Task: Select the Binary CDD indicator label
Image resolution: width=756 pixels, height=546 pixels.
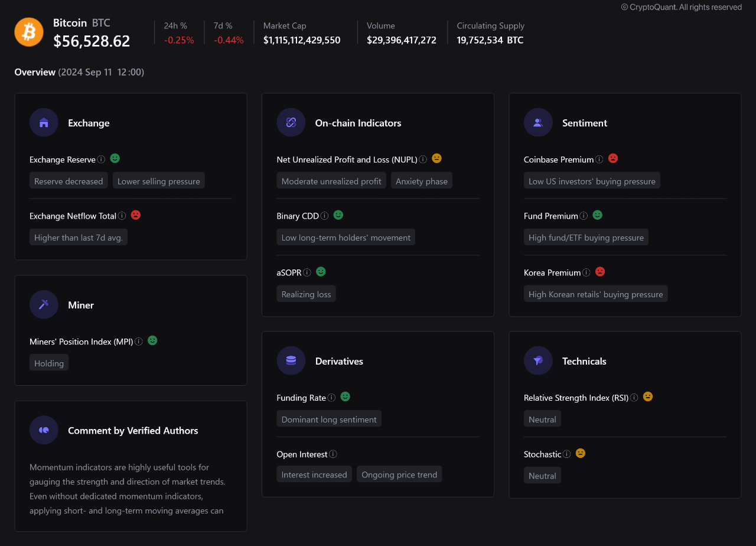Action: (x=298, y=216)
